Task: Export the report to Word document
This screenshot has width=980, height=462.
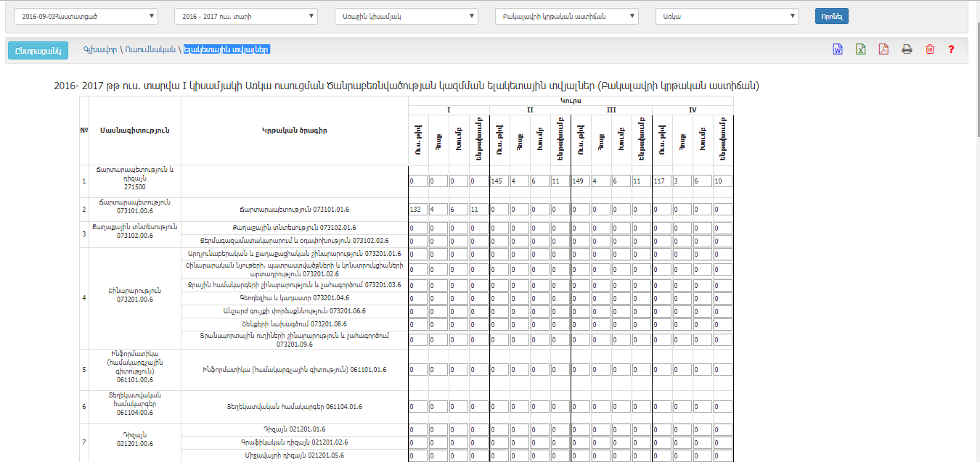Action: click(x=837, y=49)
